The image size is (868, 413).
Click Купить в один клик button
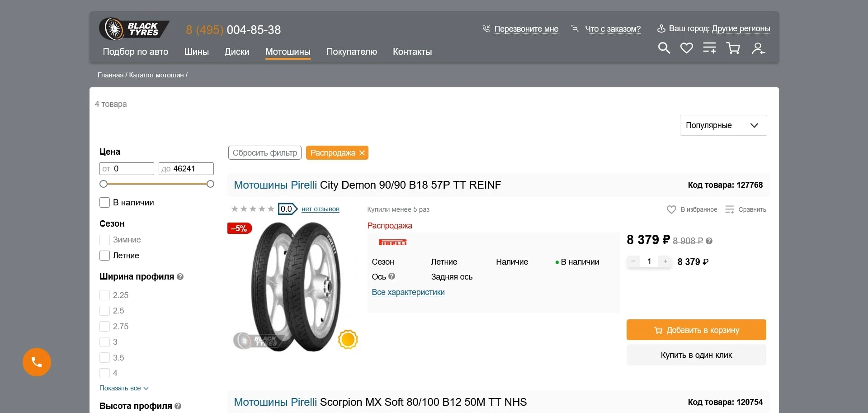click(x=696, y=355)
